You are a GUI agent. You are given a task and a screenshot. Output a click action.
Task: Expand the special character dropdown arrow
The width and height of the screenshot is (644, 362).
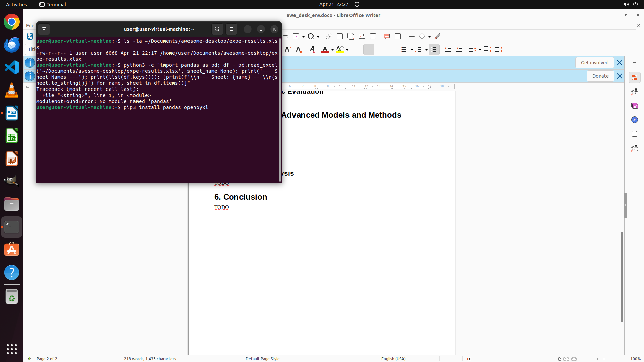click(318, 37)
